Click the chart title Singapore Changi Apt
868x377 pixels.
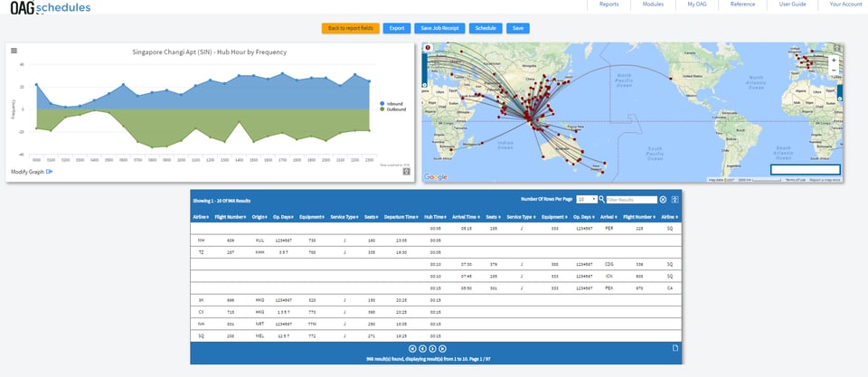click(x=209, y=52)
